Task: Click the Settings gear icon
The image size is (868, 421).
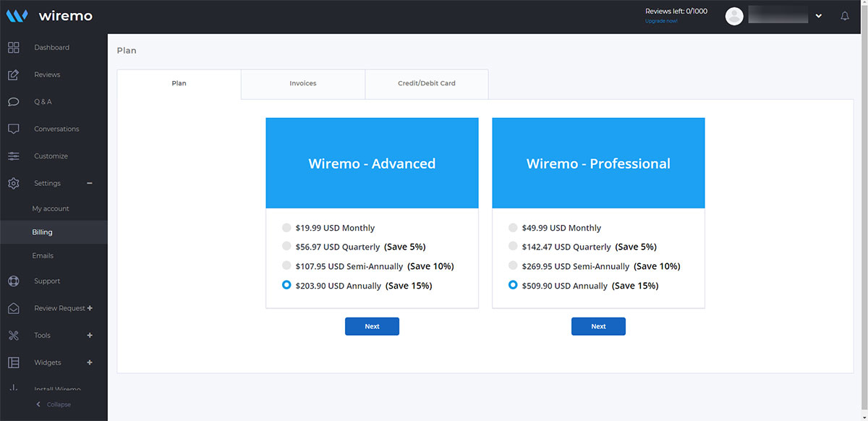Action: click(14, 183)
